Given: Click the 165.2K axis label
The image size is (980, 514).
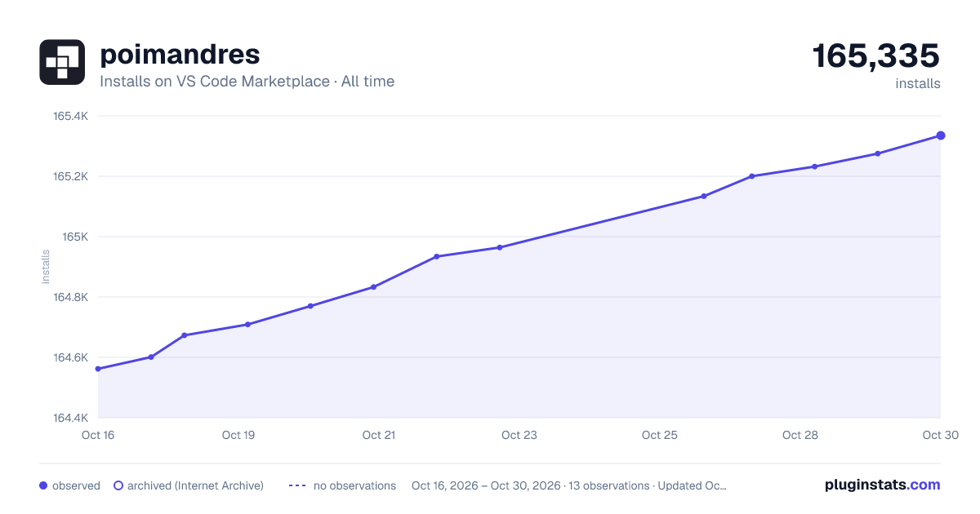Looking at the screenshot, I should click(x=71, y=176).
